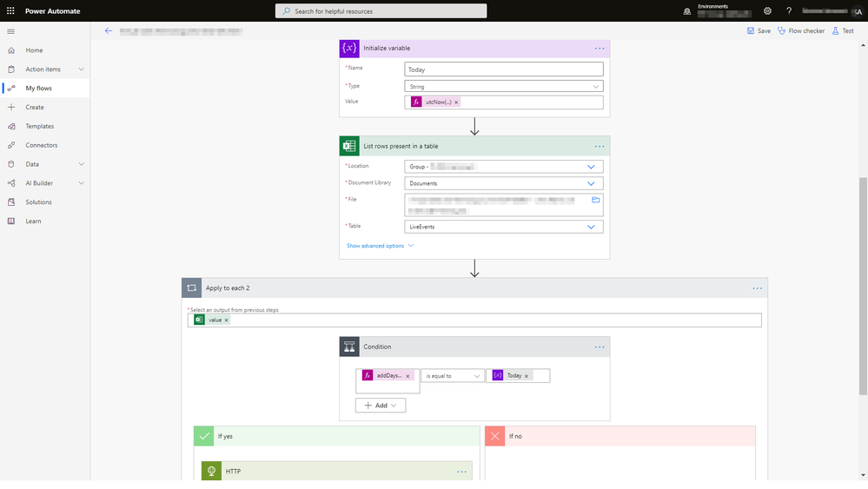This screenshot has height=489, width=868.
Task: Click the Learn book icon
Action: pyautogui.click(x=11, y=221)
